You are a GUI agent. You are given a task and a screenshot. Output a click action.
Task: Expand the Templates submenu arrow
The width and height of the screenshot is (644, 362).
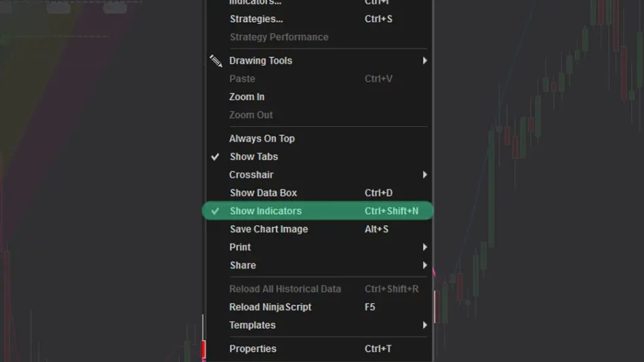point(425,325)
